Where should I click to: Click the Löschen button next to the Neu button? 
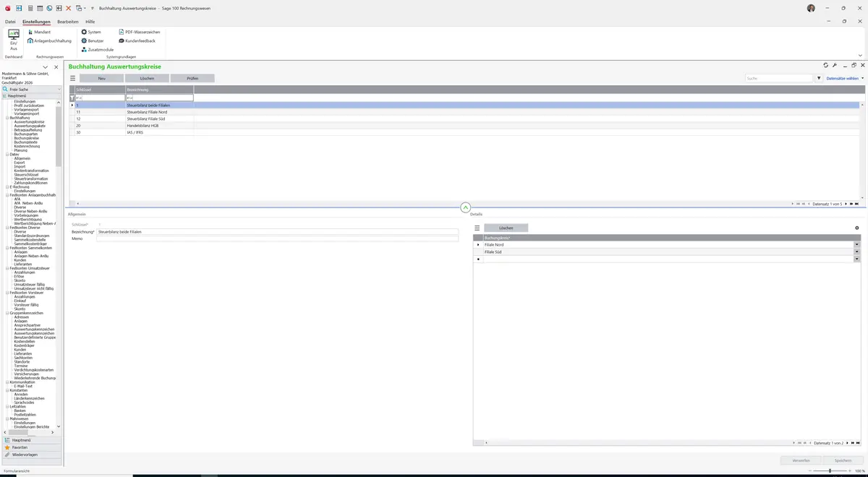pos(147,78)
